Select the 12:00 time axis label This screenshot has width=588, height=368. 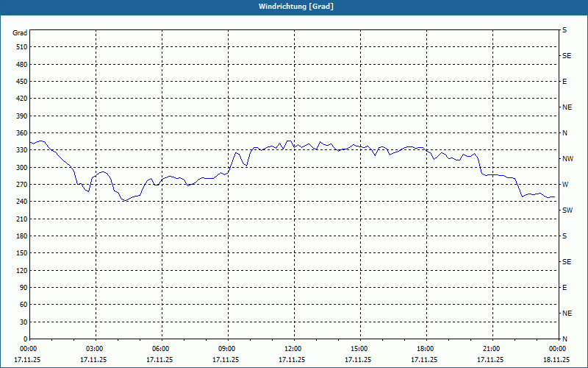coord(293,349)
